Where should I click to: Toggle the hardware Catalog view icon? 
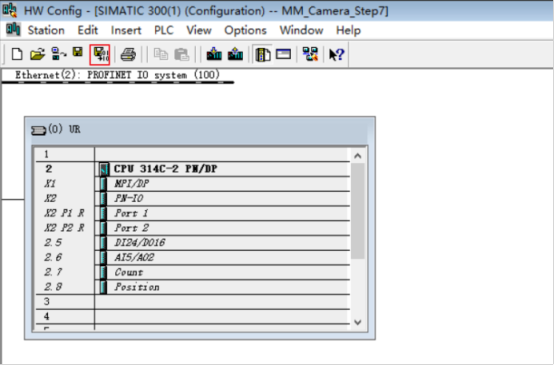(x=263, y=54)
